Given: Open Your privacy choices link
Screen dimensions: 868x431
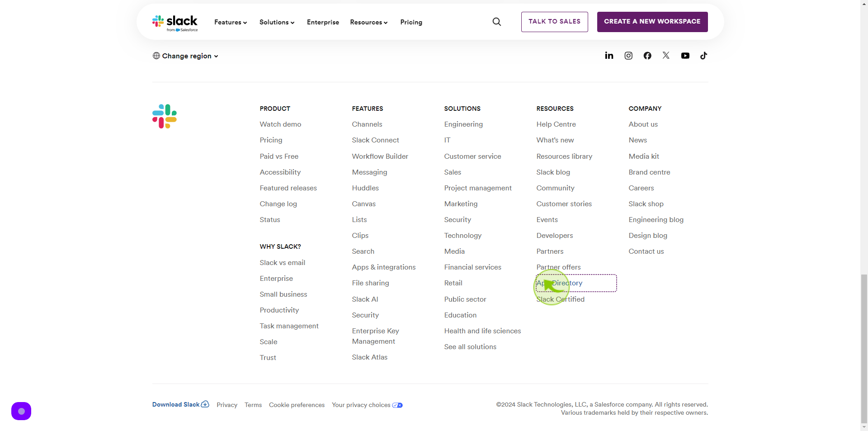Looking at the screenshot, I should [x=367, y=405].
